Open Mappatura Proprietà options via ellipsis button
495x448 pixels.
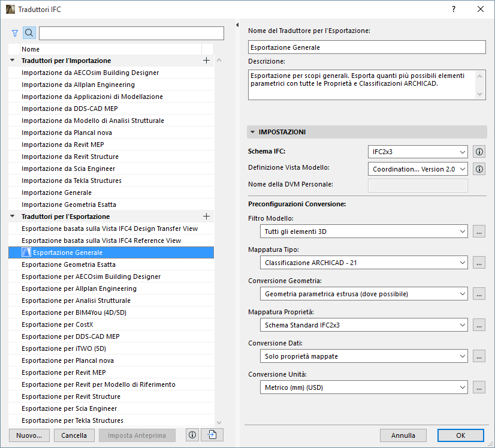tap(479, 324)
